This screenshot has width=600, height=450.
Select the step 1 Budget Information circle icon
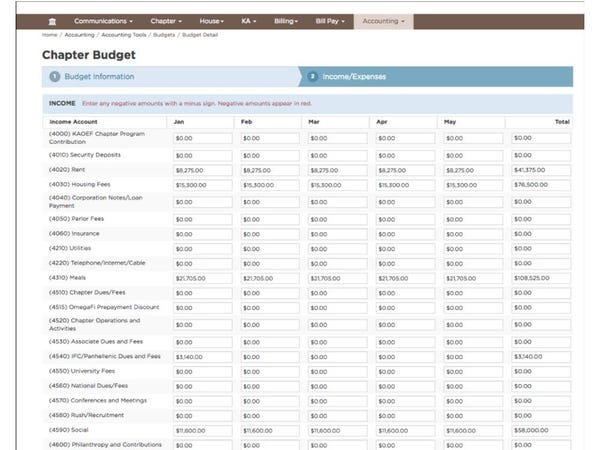55,77
